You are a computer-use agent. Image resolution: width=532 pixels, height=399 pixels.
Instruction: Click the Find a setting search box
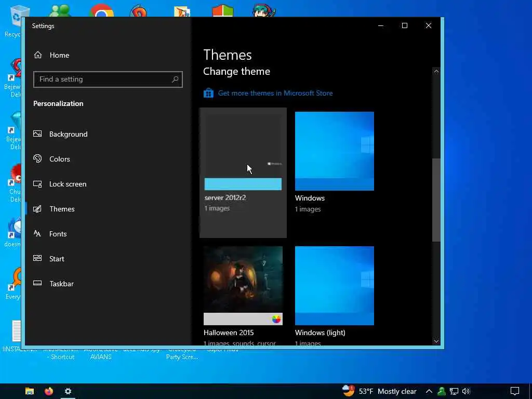pos(108,79)
